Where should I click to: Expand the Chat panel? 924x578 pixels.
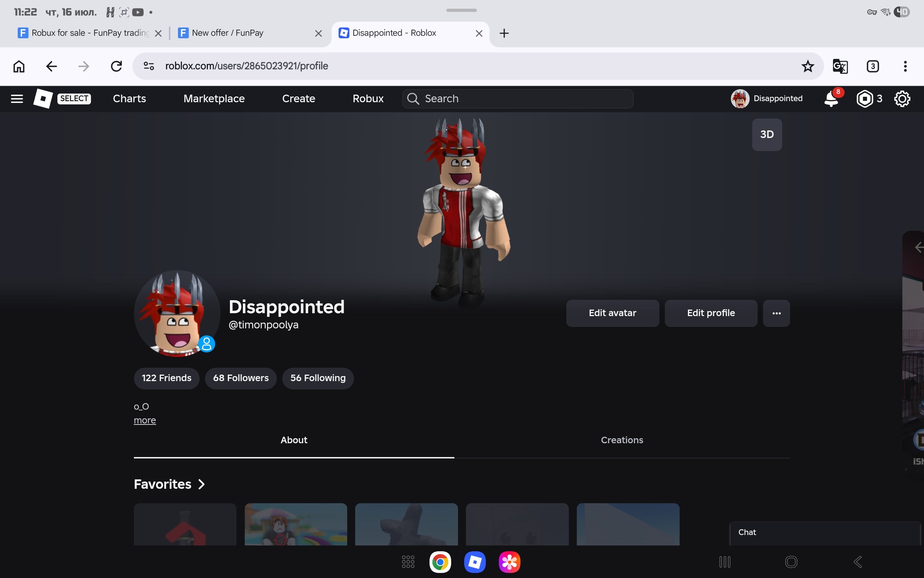825,532
